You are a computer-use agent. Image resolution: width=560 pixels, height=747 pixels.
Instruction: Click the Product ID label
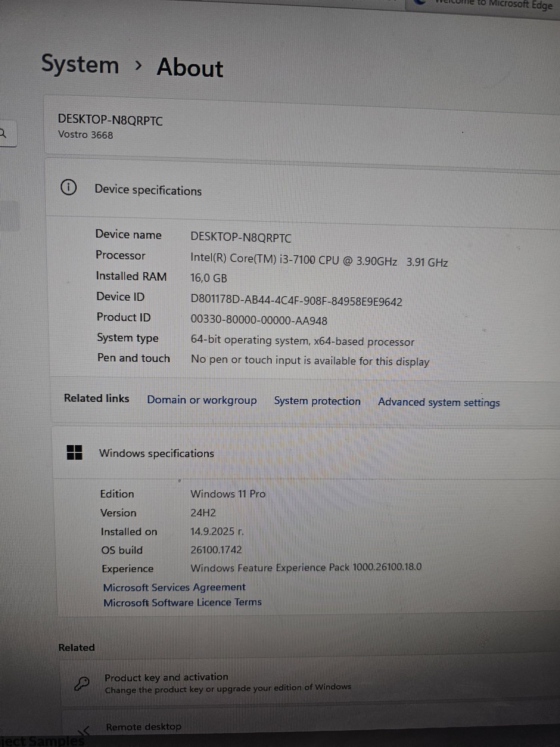[x=124, y=317]
